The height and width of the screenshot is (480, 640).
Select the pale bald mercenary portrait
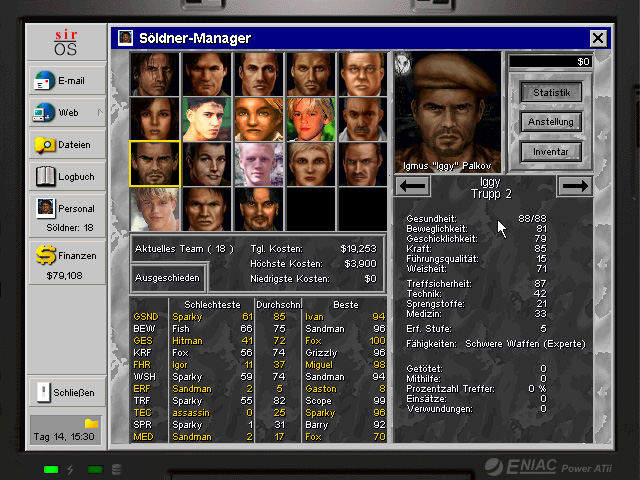pyautogui.click(x=258, y=164)
